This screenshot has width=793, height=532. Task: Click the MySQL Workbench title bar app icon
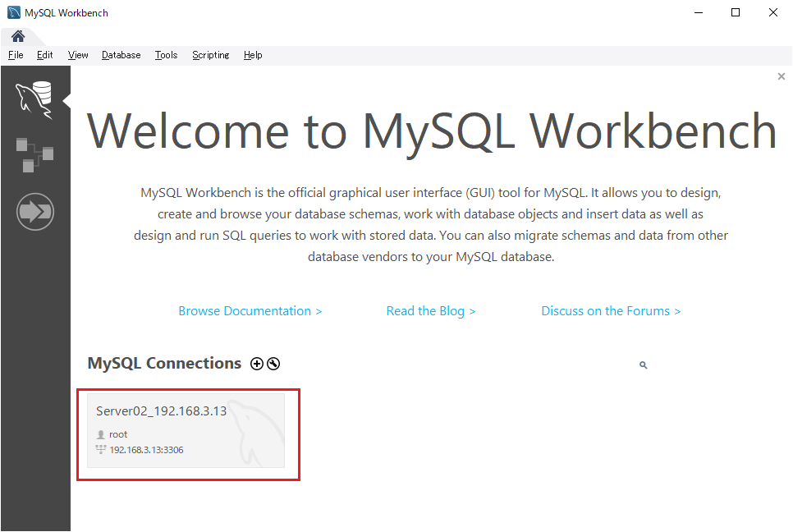click(x=14, y=12)
